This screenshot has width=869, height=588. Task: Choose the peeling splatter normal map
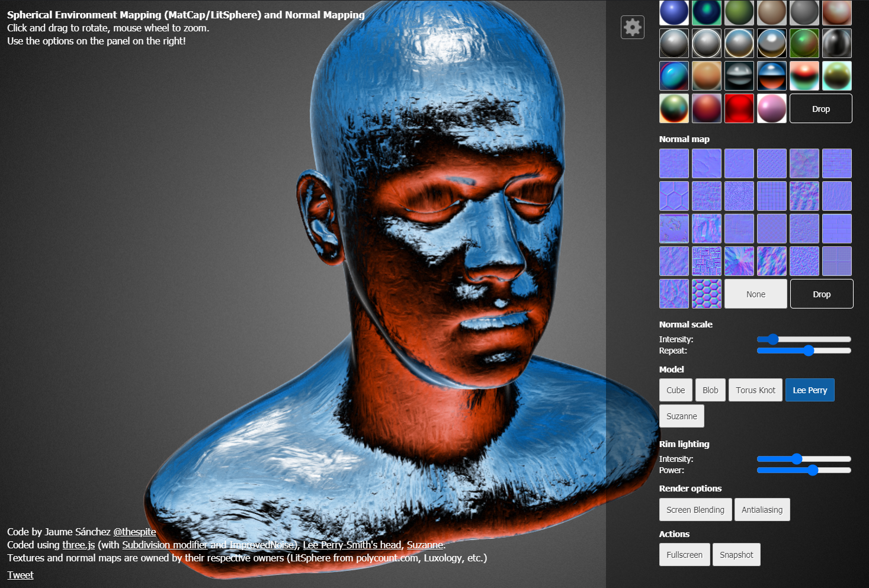[x=674, y=229]
